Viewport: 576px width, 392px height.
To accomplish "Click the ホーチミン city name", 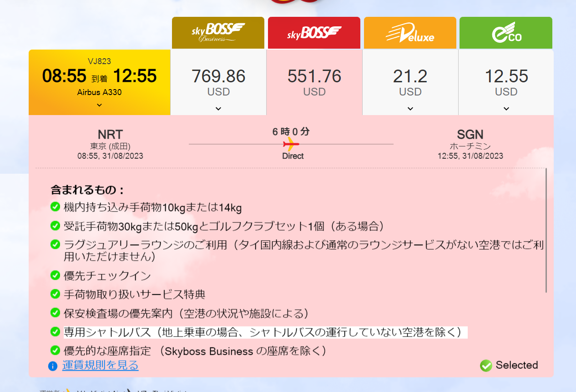I will click(470, 146).
